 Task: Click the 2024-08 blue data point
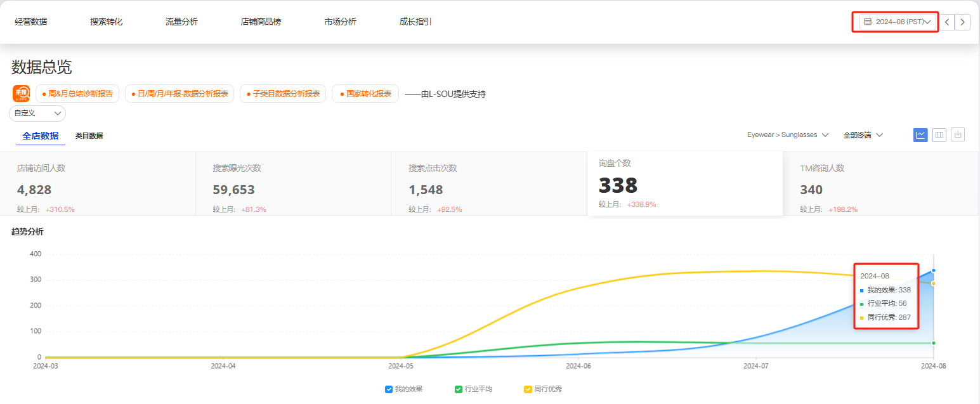pos(934,270)
